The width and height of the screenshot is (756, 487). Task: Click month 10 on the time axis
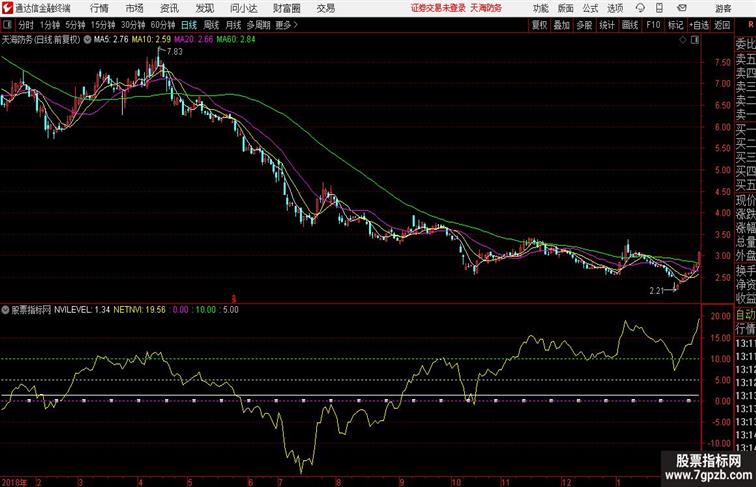click(456, 482)
